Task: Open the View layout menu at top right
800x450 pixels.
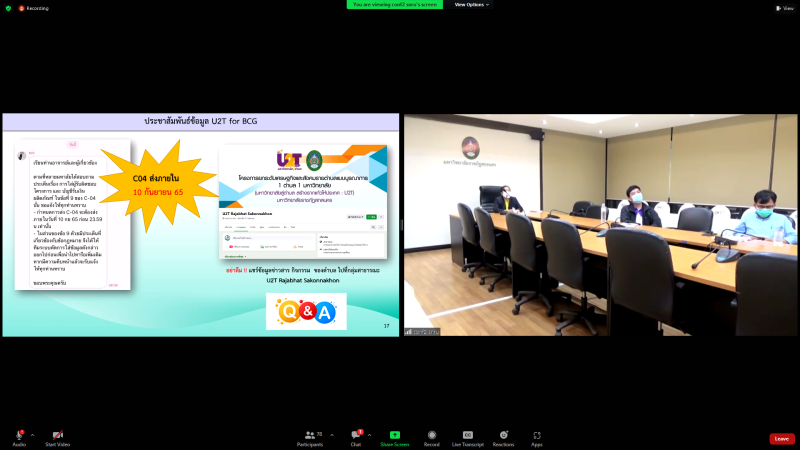Action: click(x=784, y=7)
